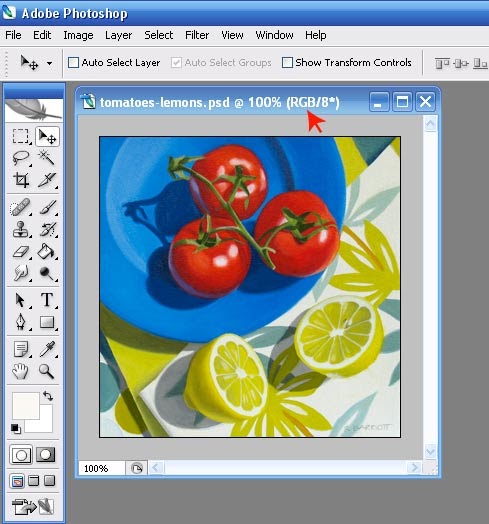Swap foreground and background colors
This screenshot has width=489, height=524.
point(48,396)
